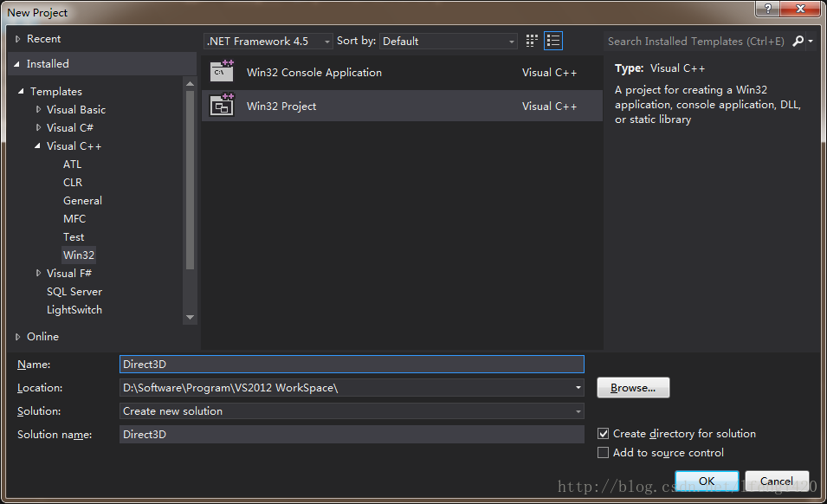The image size is (827, 504).
Task: Click the template tree scrollbar thumb
Action: click(190, 180)
